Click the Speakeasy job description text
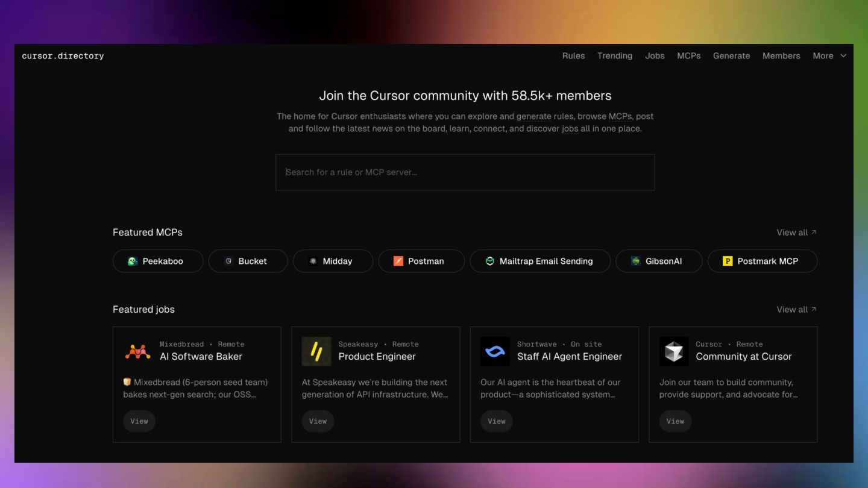 coord(375,389)
